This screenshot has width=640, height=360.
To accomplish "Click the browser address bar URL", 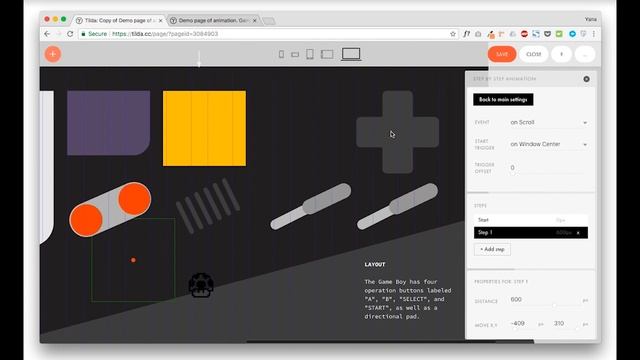I will coord(165,34).
